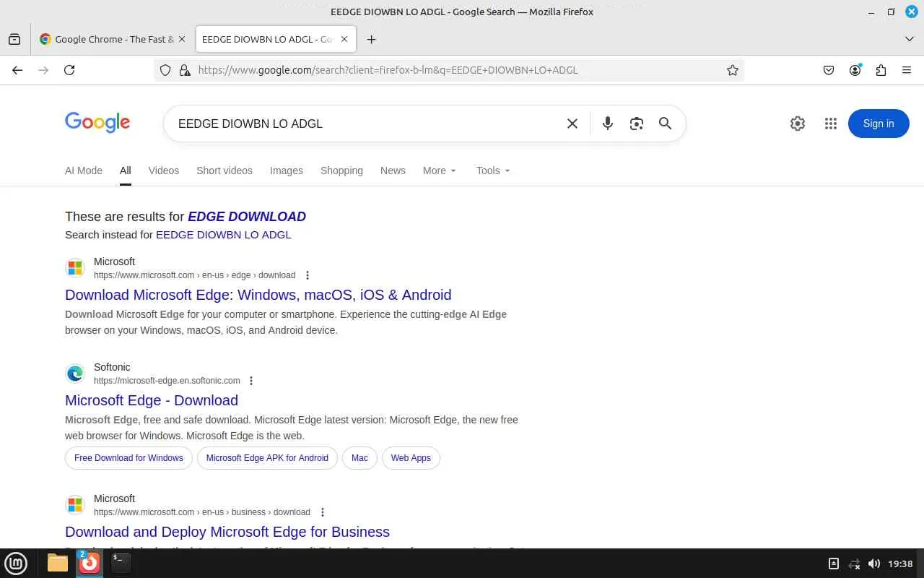Screen dimensions: 924x578
Task: Bookmark this page with star icon
Action: [733, 70]
